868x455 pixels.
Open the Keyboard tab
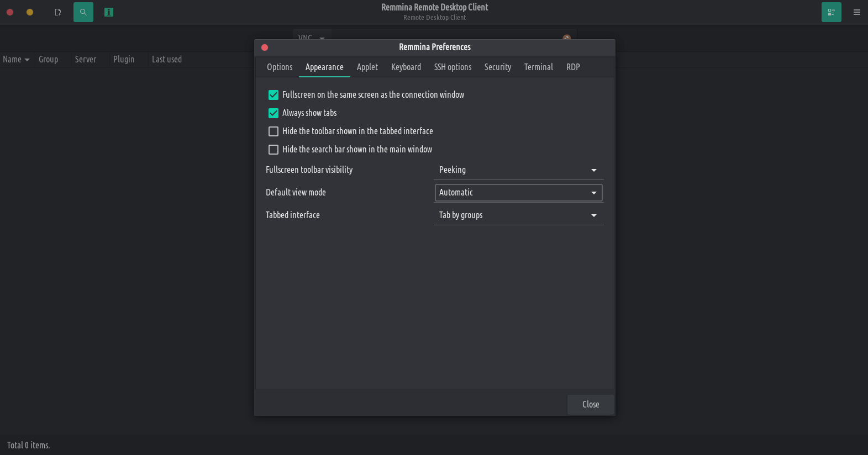406,67
